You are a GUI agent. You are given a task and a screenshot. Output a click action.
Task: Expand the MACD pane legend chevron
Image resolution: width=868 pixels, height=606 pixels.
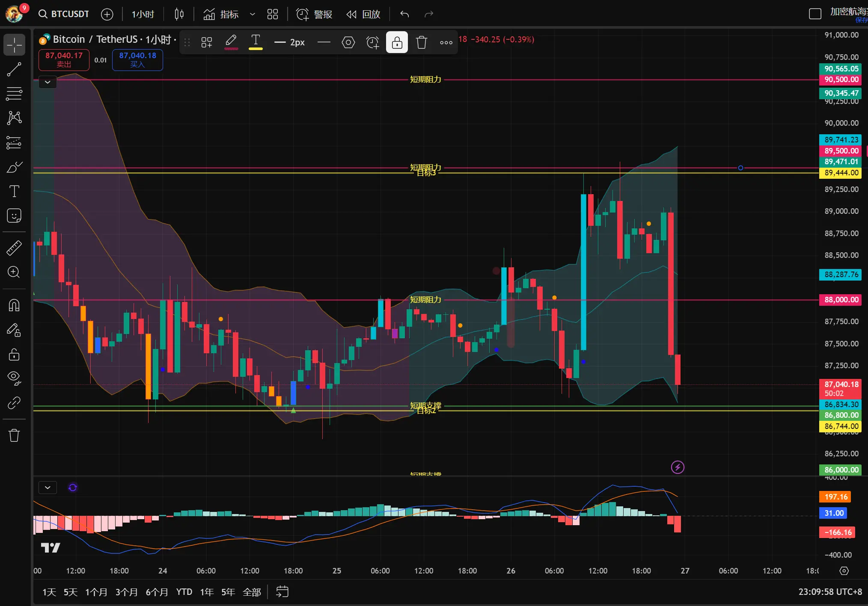tap(48, 487)
